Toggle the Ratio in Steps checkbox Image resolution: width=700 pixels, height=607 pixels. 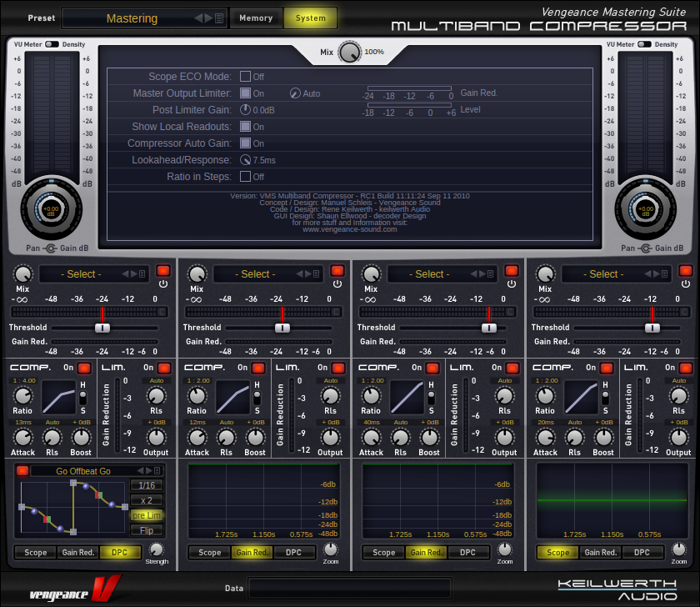coord(246,177)
